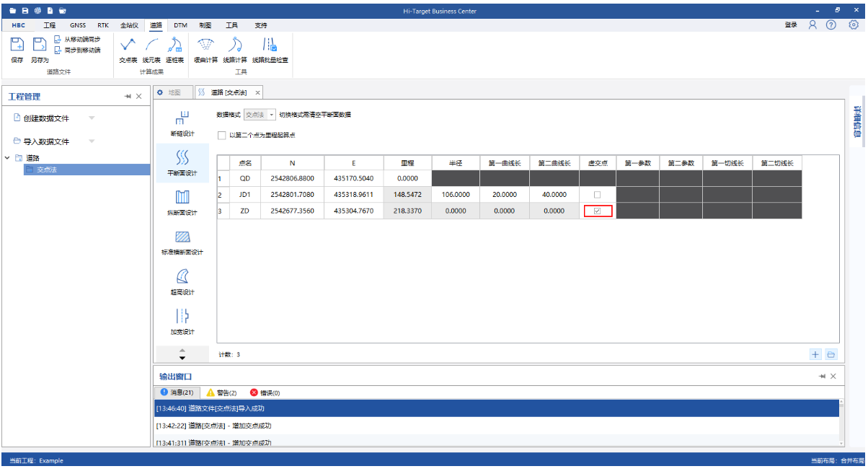The image size is (868, 474).
Task: Expand the 创建数据文件 dropdown arrow
Action: pos(92,118)
